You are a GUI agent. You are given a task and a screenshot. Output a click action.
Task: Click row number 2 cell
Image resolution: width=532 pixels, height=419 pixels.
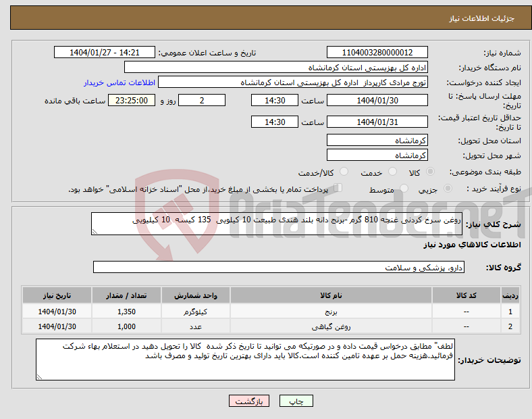(510, 326)
